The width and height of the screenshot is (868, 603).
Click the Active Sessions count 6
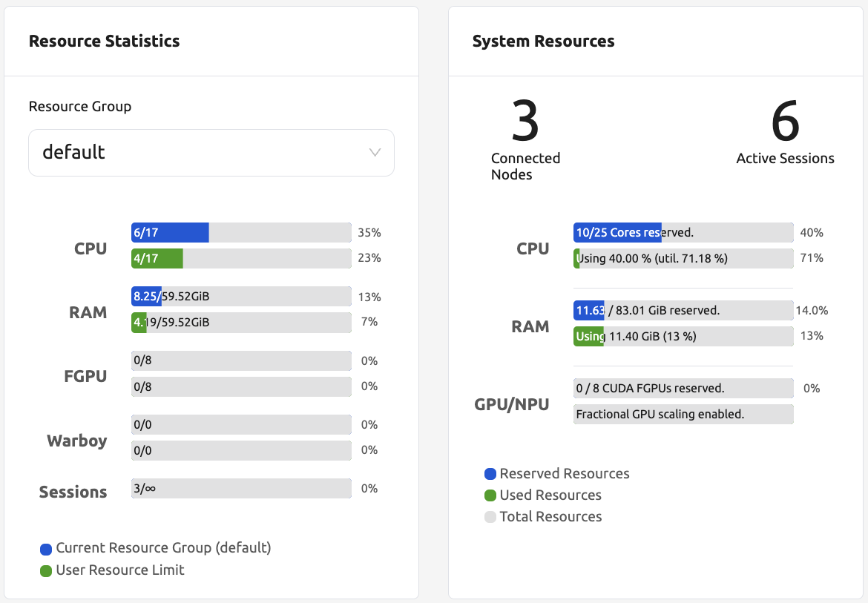pos(785,122)
